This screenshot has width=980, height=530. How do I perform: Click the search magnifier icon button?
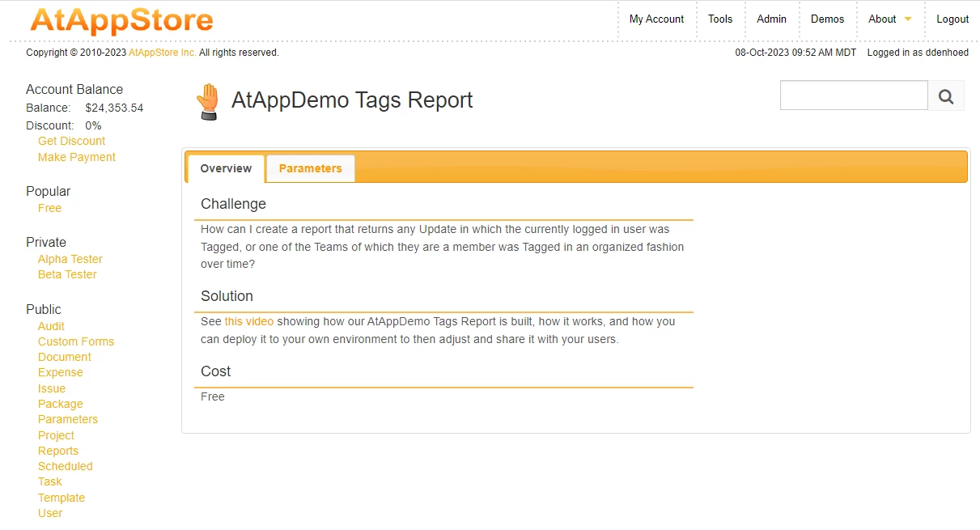point(946,96)
